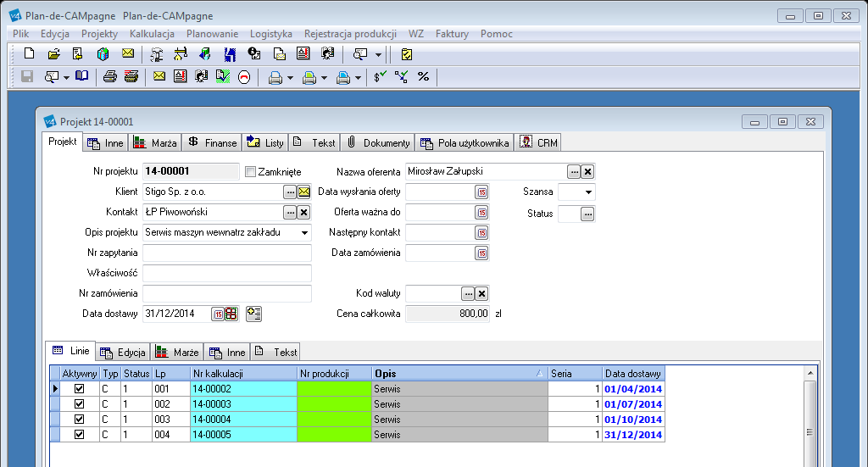Click the blue building icon in top toolbar

pyautogui.click(x=230, y=53)
